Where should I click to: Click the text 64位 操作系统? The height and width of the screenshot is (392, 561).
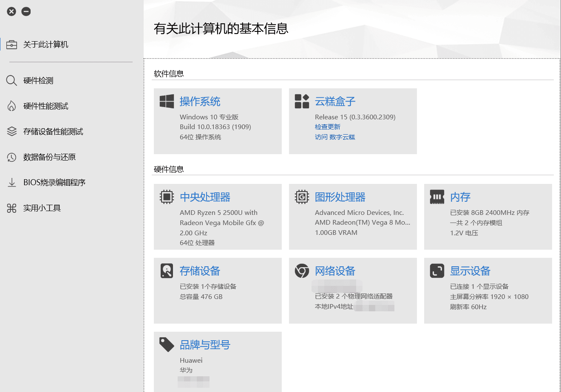[200, 137]
